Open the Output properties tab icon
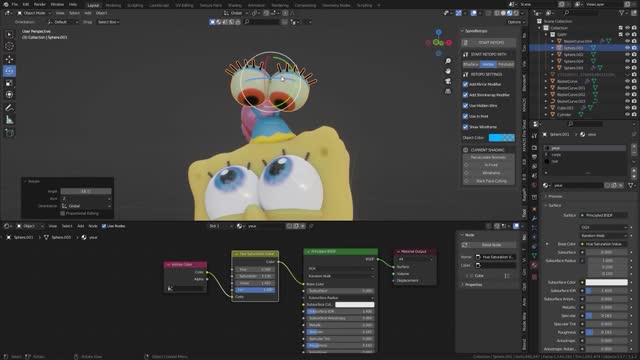This screenshot has height=360, width=640. click(x=534, y=157)
